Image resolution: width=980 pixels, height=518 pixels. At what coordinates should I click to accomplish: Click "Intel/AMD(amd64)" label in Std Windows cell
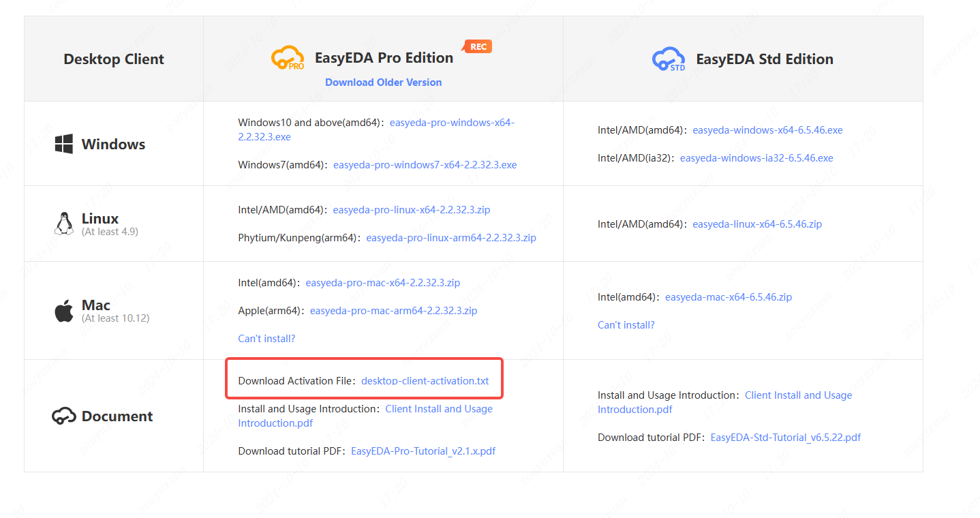tap(642, 129)
